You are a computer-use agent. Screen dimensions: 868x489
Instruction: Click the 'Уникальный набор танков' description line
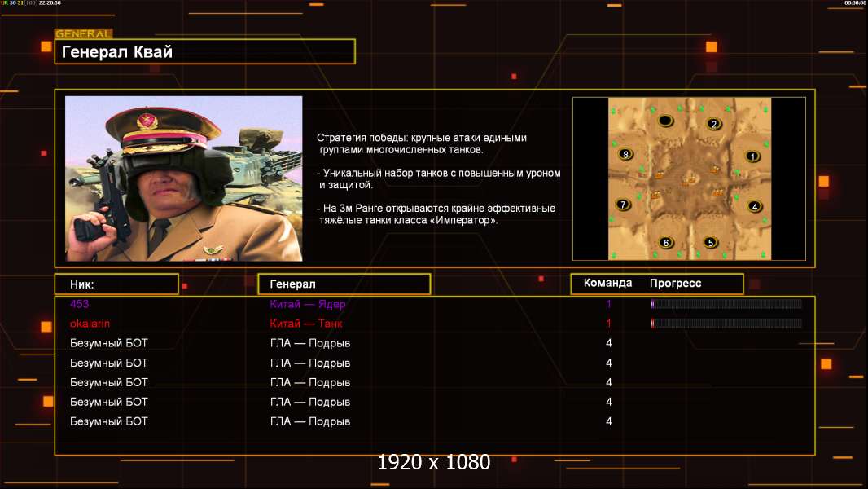pos(439,178)
